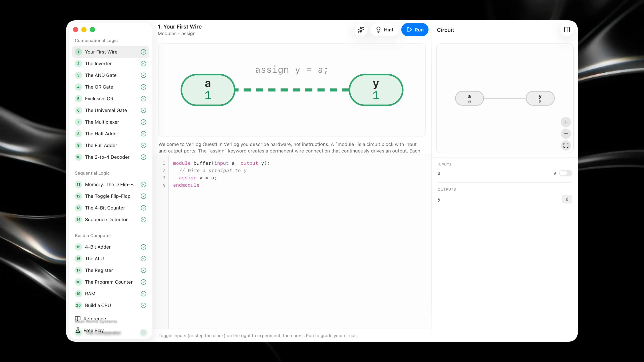Screen dimensions: 644x362
Task: Open the Hint lightbulb button
Action: pyautogui.click(x=385, y=30)
